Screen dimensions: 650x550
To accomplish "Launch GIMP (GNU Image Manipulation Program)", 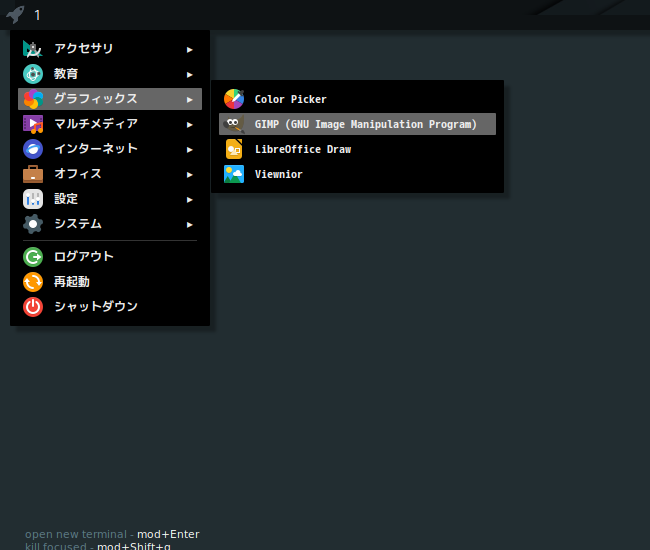I will tap(357, 124).
